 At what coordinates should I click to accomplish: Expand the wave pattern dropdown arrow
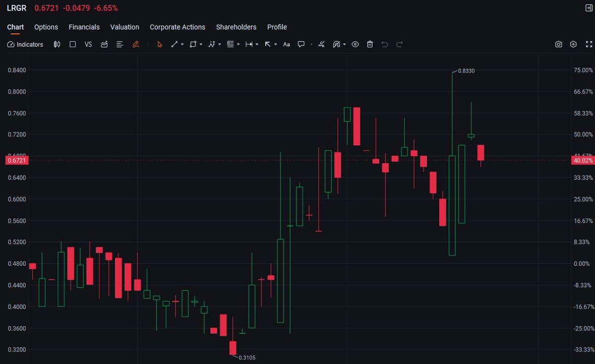(220, 44)
